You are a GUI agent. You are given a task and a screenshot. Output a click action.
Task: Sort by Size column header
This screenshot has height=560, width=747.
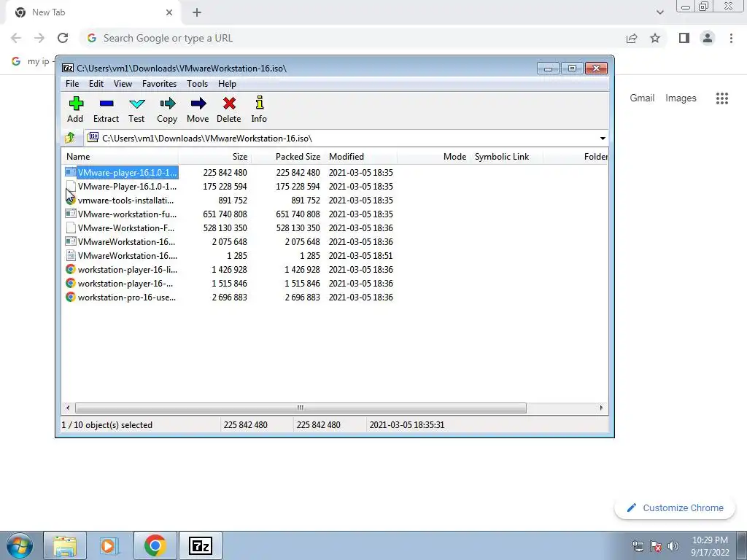pos(215,157)
